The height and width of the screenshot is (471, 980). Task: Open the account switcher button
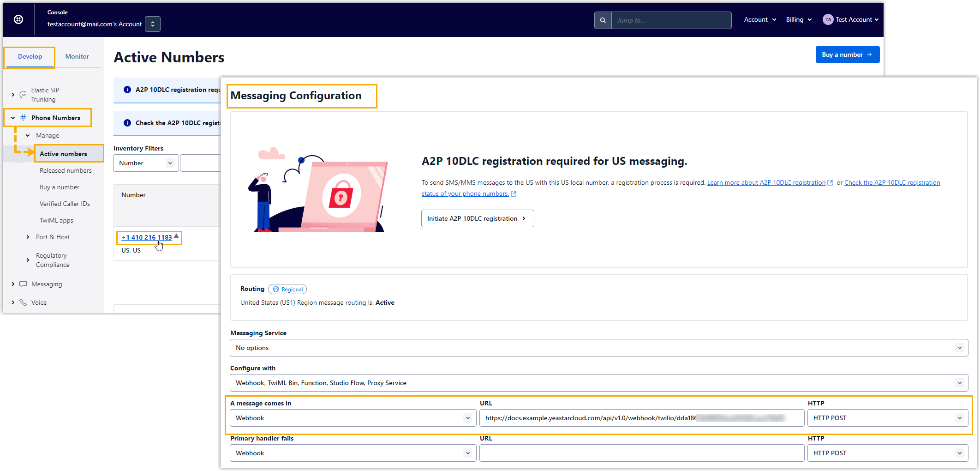[x=153, y=24]
